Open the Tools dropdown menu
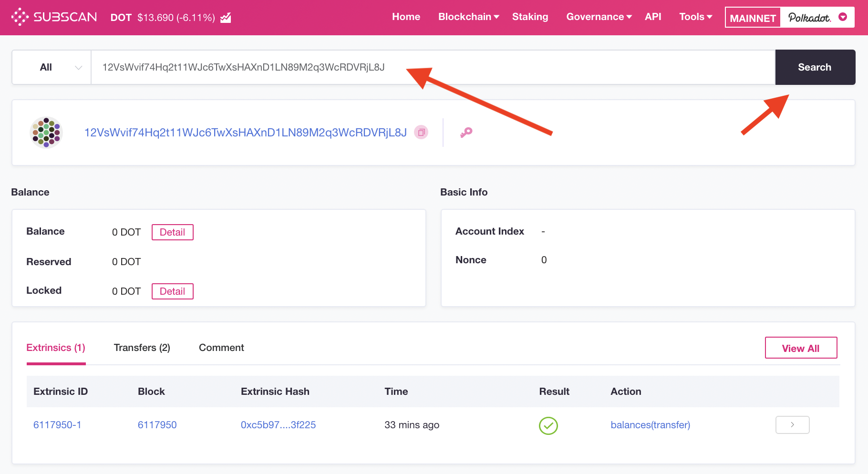The image size is (868, 474). pyautogui.click(x=694, y=17)
